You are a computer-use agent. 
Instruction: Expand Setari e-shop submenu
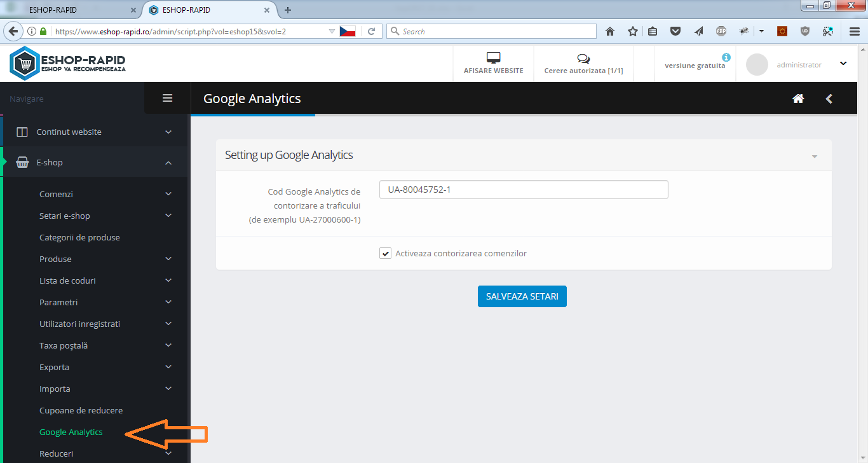tap(168, 216)
